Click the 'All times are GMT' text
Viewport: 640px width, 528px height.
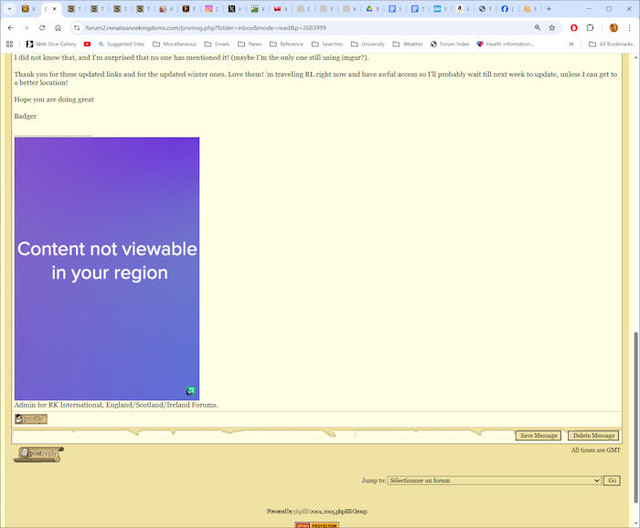(596, 450)
